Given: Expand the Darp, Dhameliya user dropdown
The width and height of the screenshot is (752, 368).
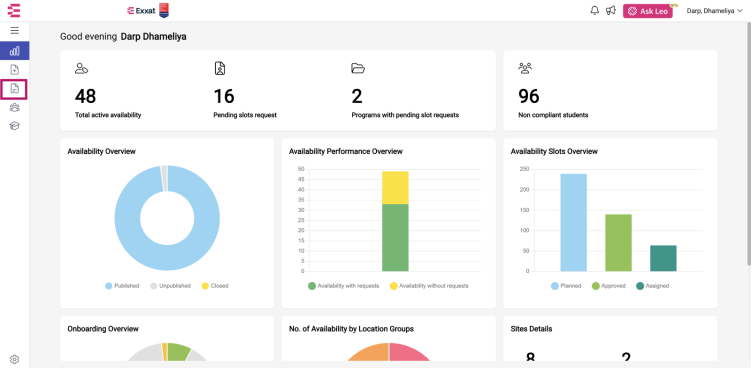Looking at the screenshot, I should pyautogui.click(x=714, y=11).
